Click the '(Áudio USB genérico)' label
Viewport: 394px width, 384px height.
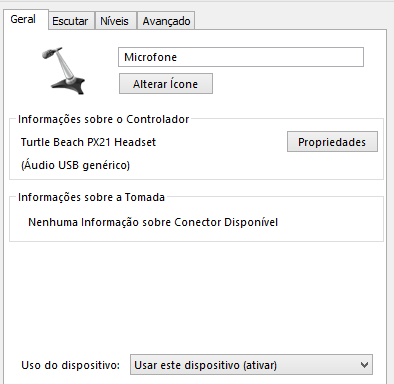coord(75,165)
